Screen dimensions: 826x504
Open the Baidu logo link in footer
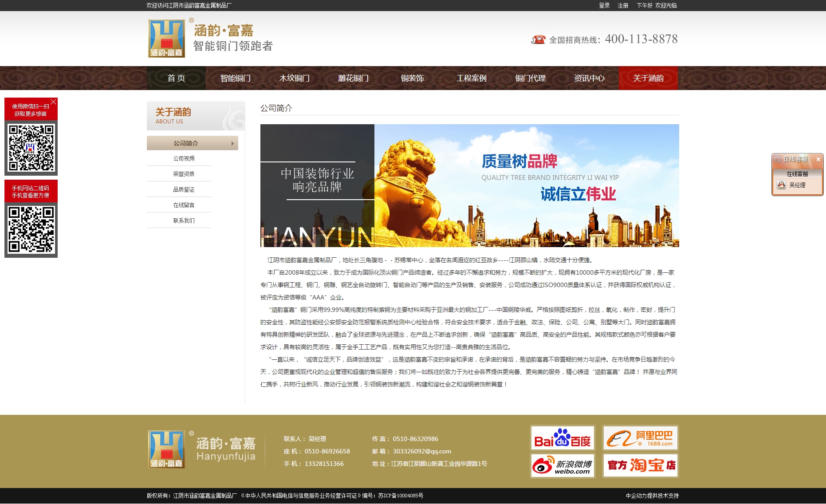coord(562,438)
